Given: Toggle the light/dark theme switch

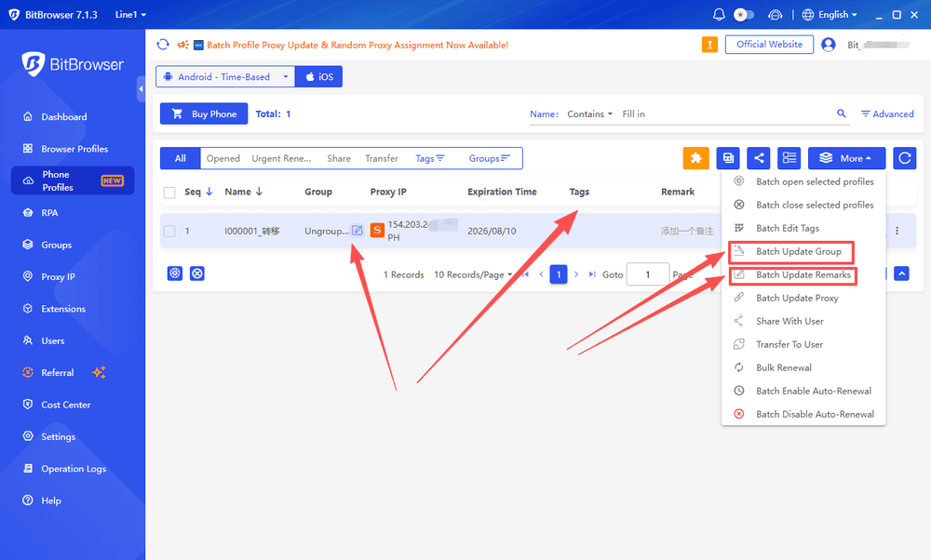Looking at the screenshot, I should click(743, 14).
